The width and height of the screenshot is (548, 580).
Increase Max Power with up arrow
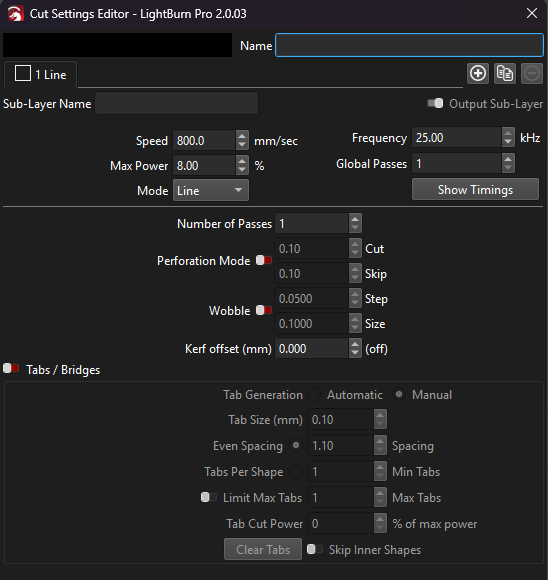coord(242,161)
